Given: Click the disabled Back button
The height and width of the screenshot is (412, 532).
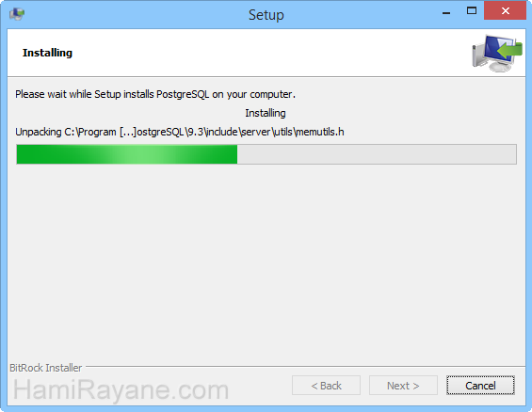Looking at the screenshot, I should coord(326,386).
